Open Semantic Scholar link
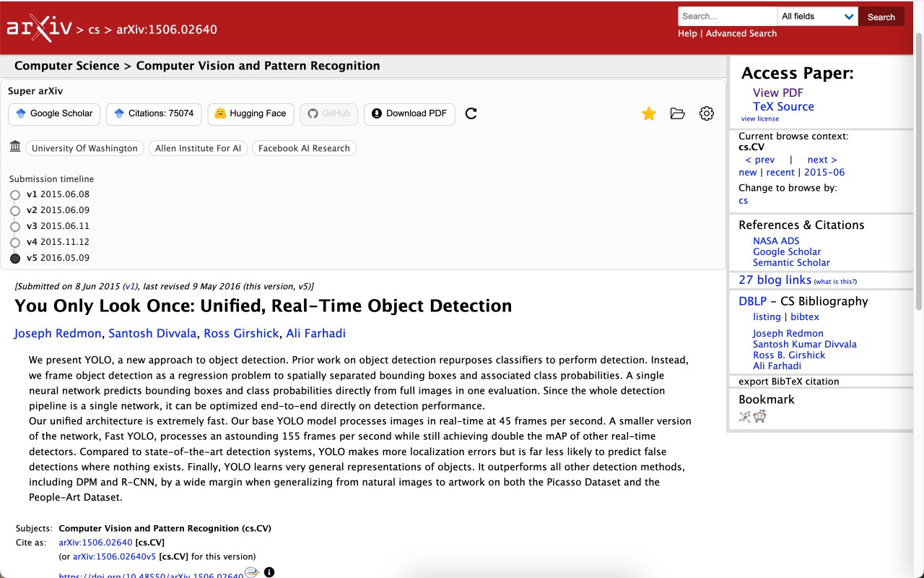 [x=791, y=262]
